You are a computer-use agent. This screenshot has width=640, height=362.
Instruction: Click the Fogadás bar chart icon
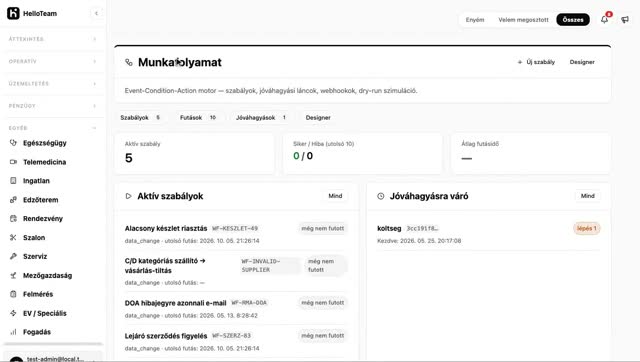tap(13, 332)
